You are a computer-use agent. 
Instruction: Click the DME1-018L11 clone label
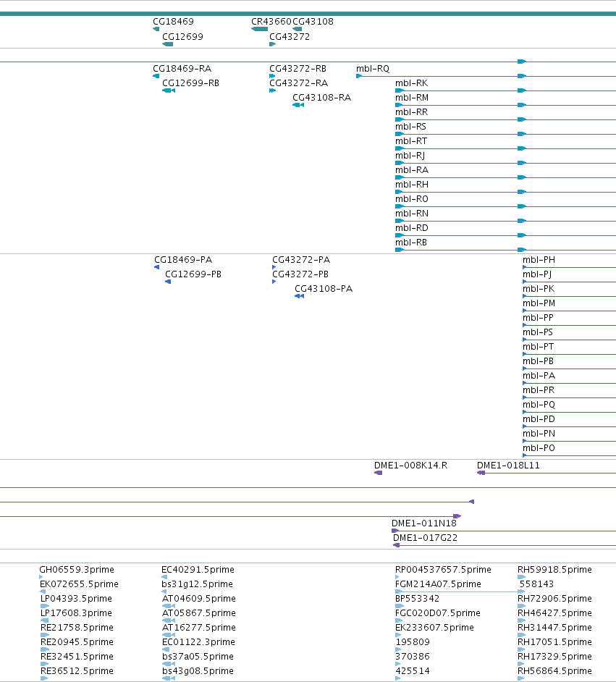508,466
